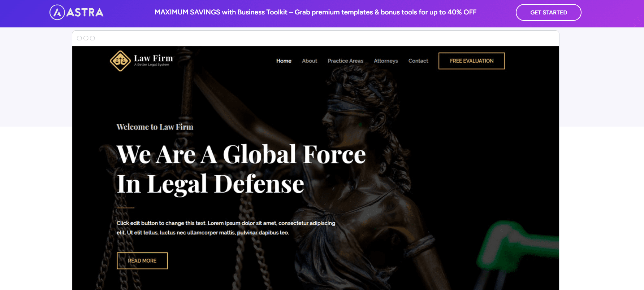Click the third browser mockup window dot
Image resolution: width=644 pixels, height=290 pixels.
pos(92,38)
